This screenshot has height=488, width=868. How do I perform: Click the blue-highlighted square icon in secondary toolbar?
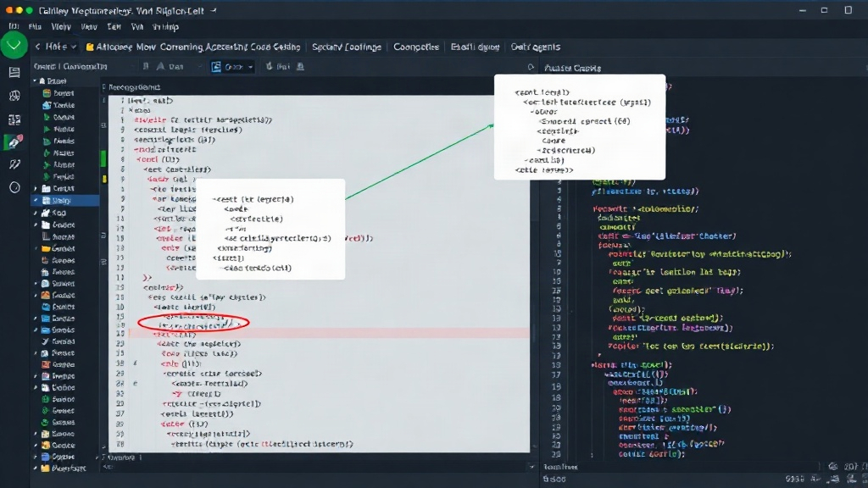(216, 66)
